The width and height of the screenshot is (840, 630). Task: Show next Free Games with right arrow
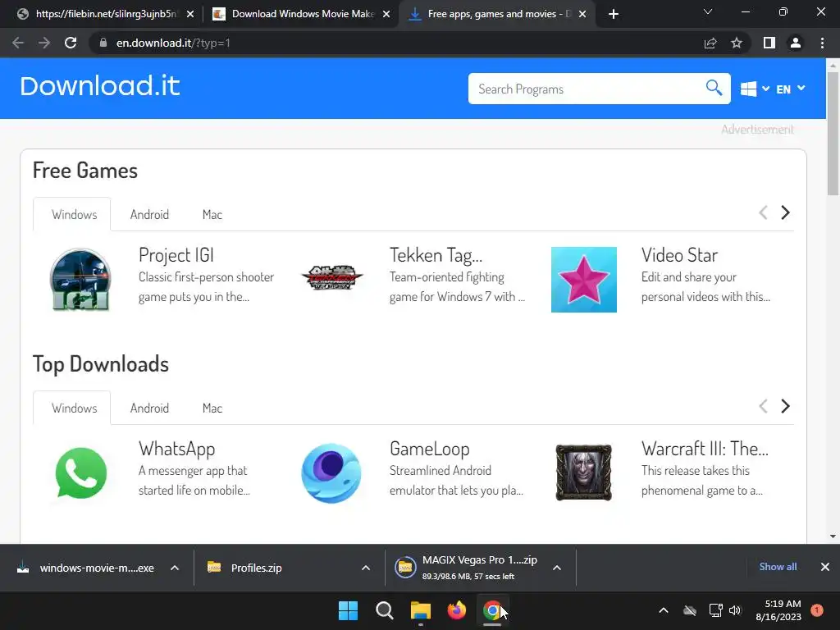pyautogui.click(x=785, y=212)
